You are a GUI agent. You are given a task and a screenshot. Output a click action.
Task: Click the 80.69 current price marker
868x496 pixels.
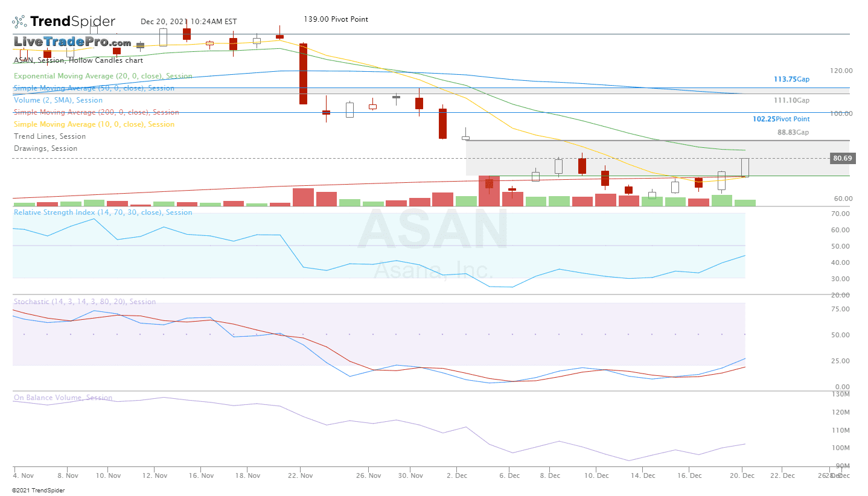(x=843, y=158)
